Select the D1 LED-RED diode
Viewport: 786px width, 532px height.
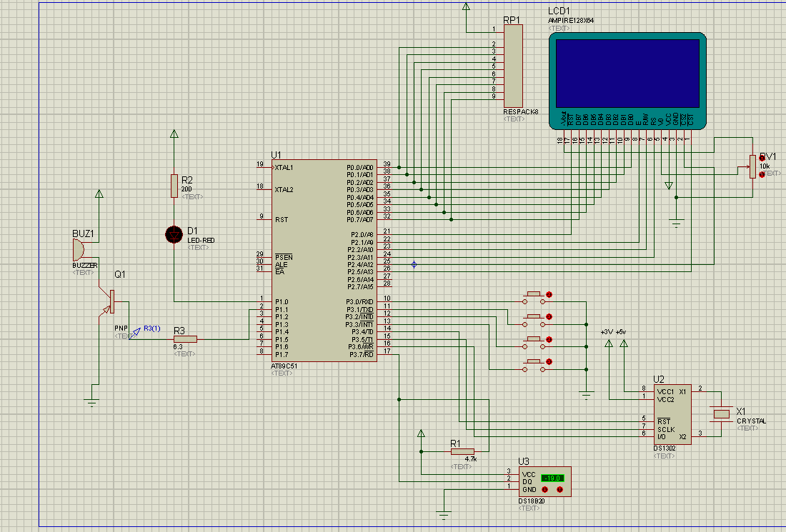[x=174, y=234]
